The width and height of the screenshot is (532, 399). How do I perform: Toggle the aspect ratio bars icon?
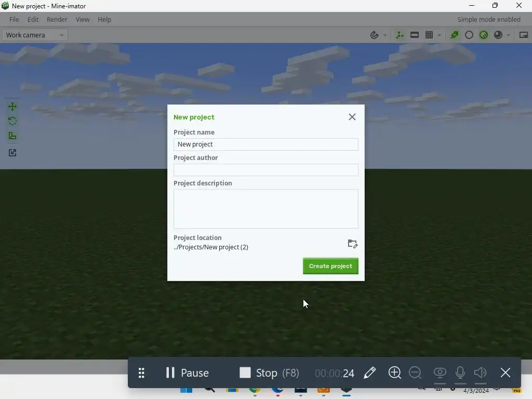click(414, 35)
